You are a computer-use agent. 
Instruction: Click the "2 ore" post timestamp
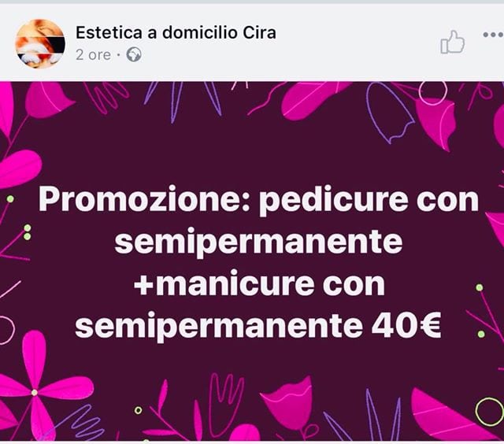[x=93, y=55]
